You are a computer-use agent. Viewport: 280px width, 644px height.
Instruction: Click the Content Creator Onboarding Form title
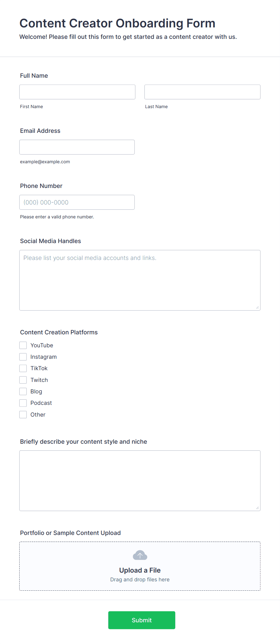[x=117, y=23]
